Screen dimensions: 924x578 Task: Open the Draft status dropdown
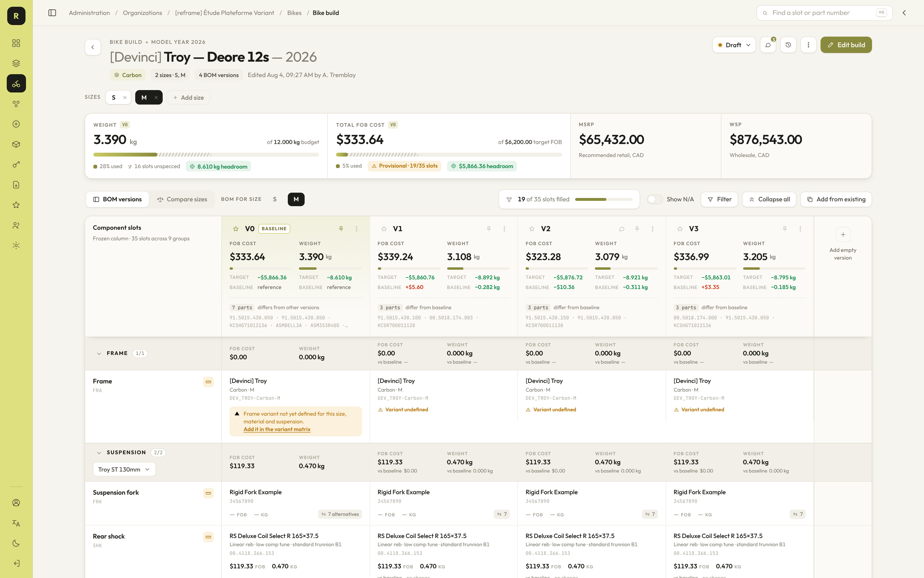click(734, 45)
